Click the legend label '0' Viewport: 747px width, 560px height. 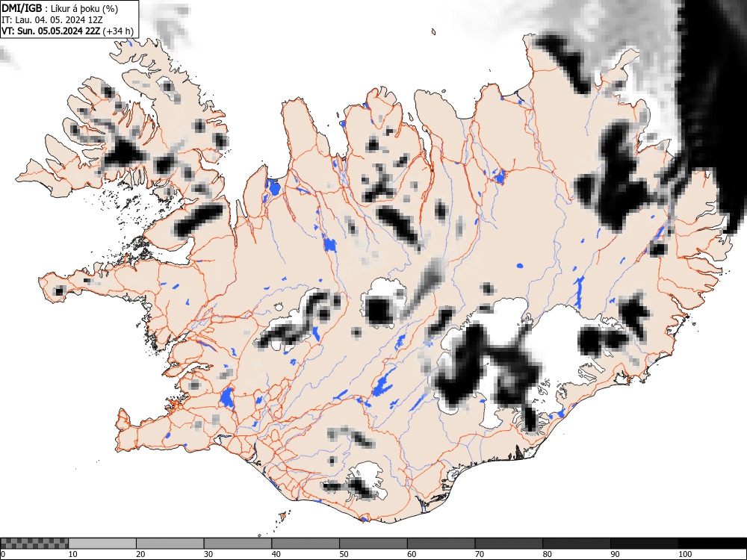(3, 554)
